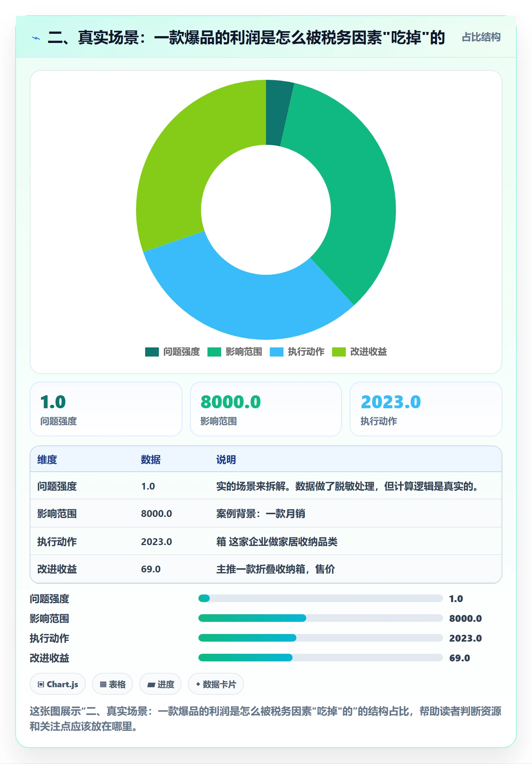The height and width of the screenshot is (764, 532).
Task: Toggle the 改进收益 legend color swatch
Action: 339,352
